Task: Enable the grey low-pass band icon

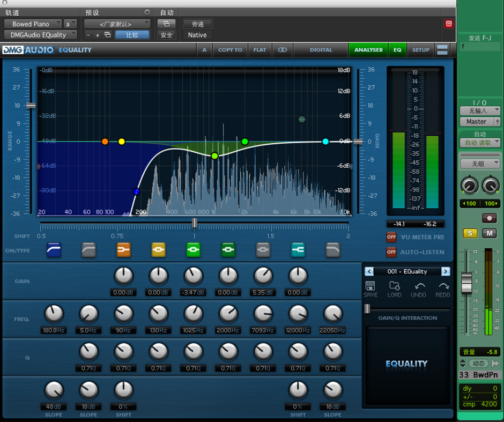Action: (x=332, y=250)
